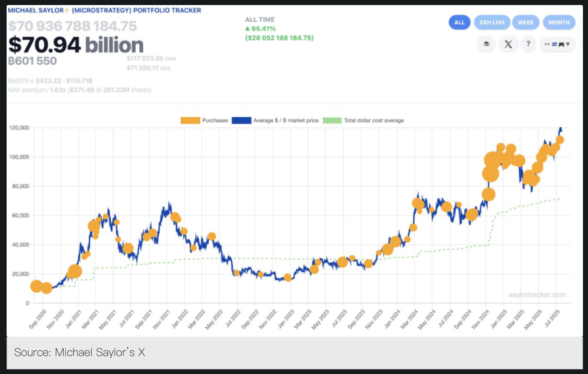
Task: Click the 100,000 y-axis label
Action: tap(19, 157)
